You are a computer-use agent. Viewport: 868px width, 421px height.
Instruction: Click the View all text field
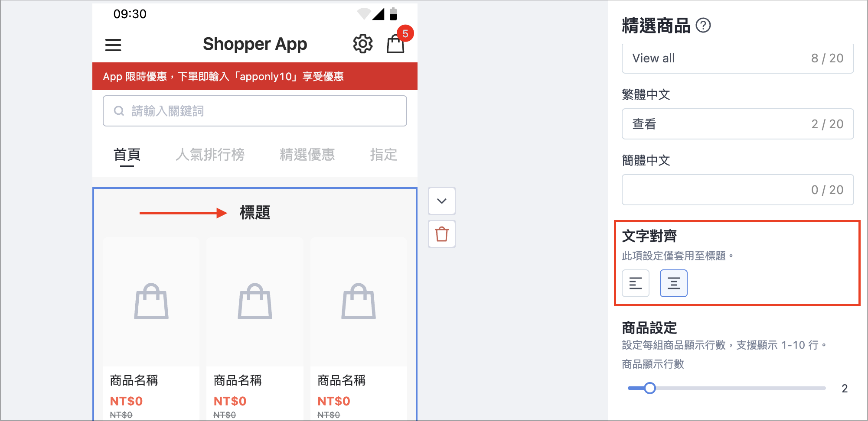(x=738, y=58)
